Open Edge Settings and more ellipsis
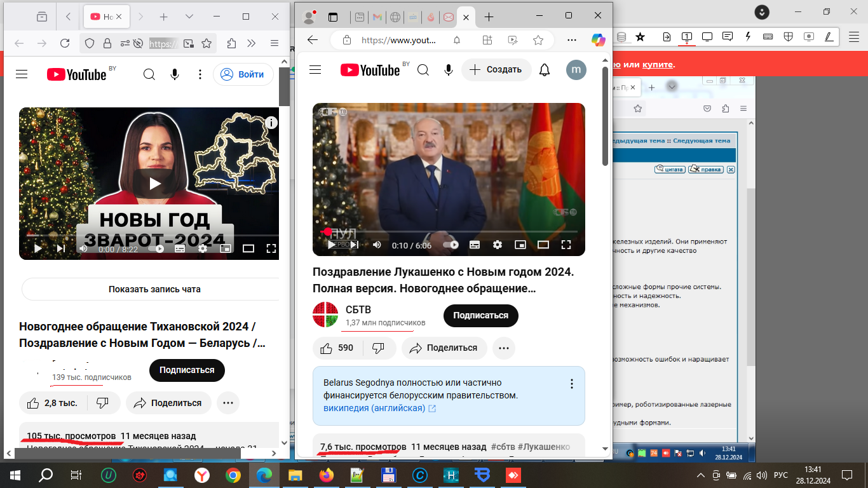Image resolution: width=868 pixels, height=488 pixels. pyautogui.click(x=571, y=40)
